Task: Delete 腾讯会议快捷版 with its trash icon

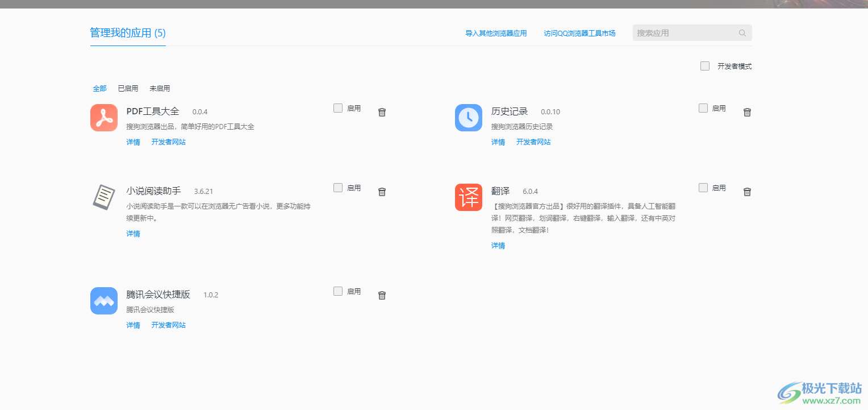Action: pos(382,295)
